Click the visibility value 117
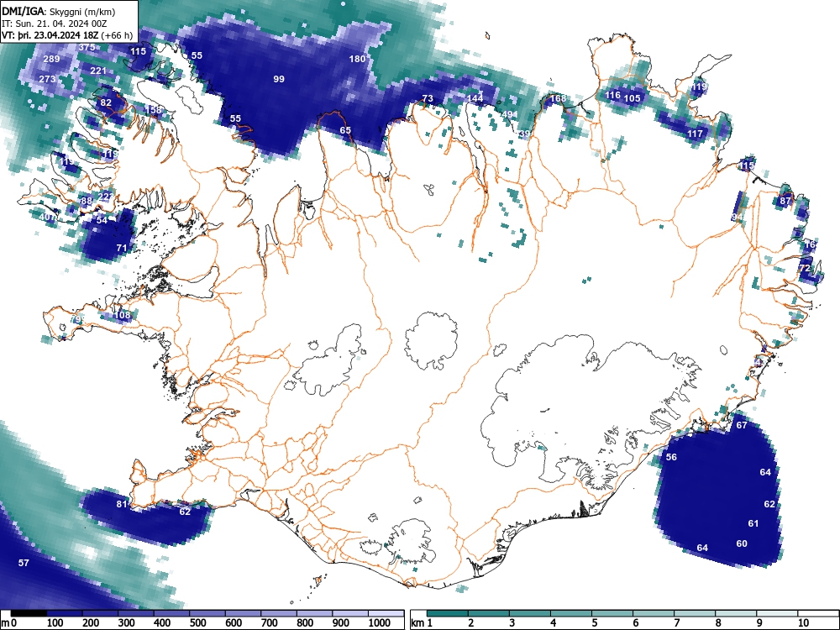The image size is (840, 630). point(695,134)
